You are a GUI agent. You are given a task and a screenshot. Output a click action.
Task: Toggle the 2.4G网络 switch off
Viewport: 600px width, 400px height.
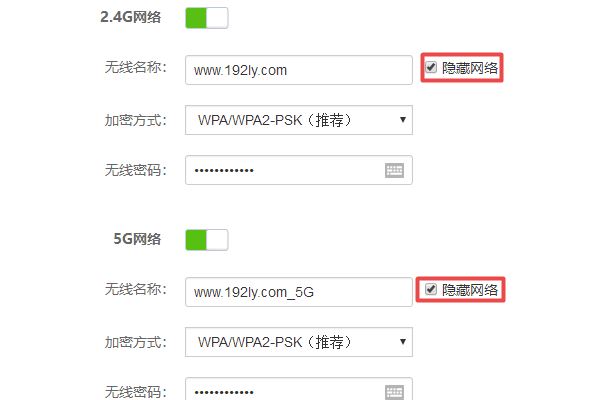coord(207,18)
